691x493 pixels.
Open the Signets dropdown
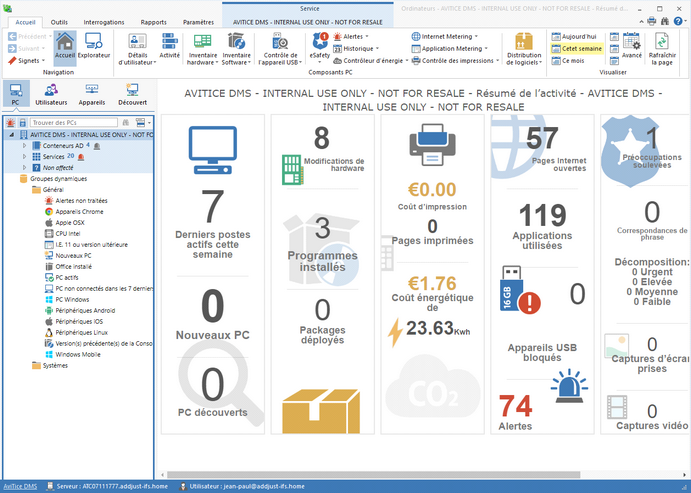27,60
